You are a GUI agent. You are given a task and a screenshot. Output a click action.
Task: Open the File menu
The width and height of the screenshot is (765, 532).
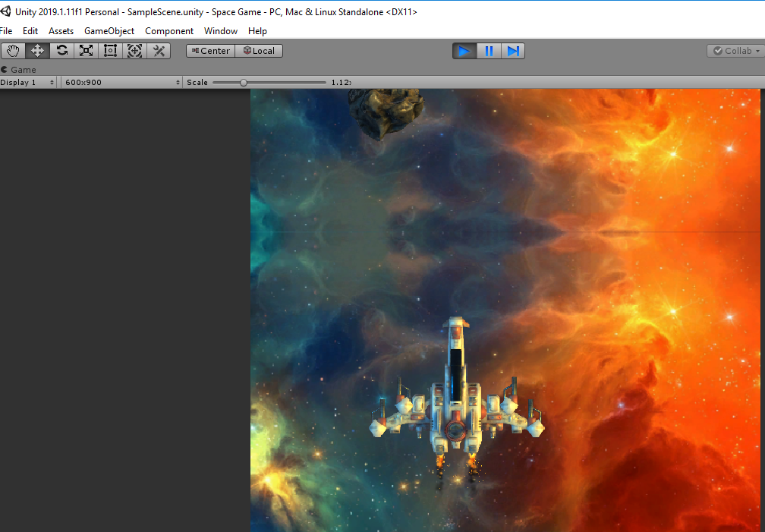tap(6, 31)
